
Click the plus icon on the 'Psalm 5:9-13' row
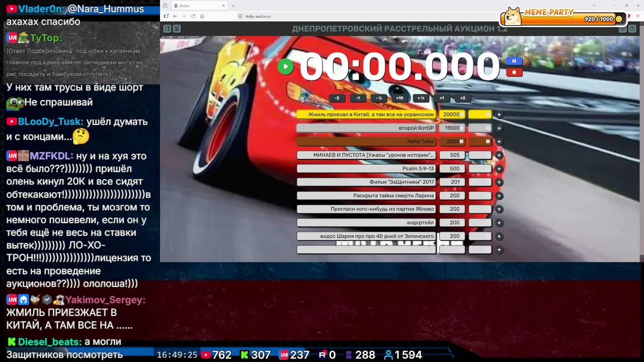point(499,169)
